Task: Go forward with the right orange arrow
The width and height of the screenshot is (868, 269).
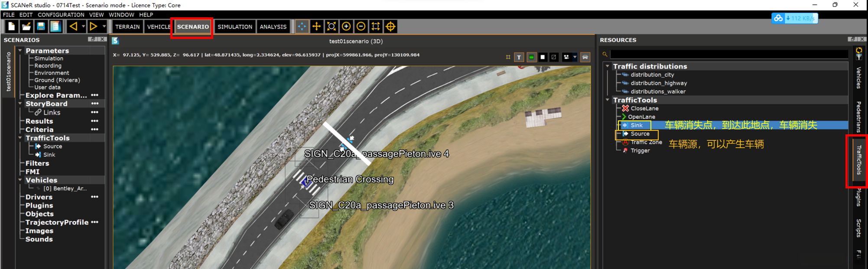Action: tap(93, 26)
